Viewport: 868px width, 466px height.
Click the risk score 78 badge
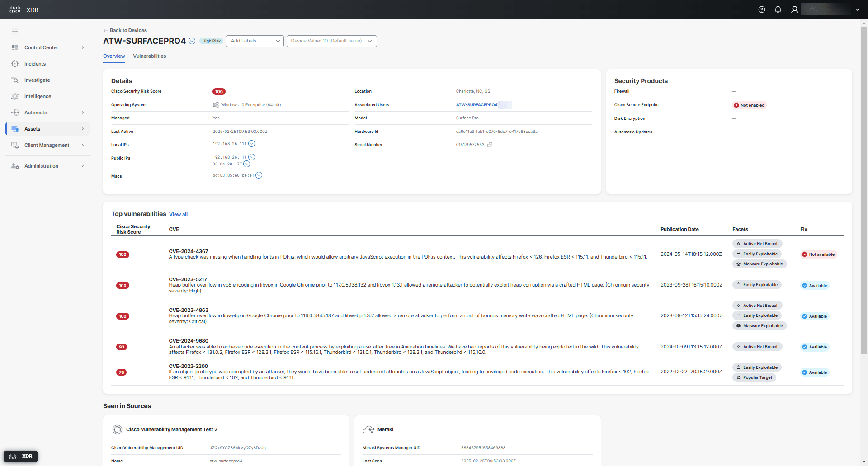click(x=122, y=372)
